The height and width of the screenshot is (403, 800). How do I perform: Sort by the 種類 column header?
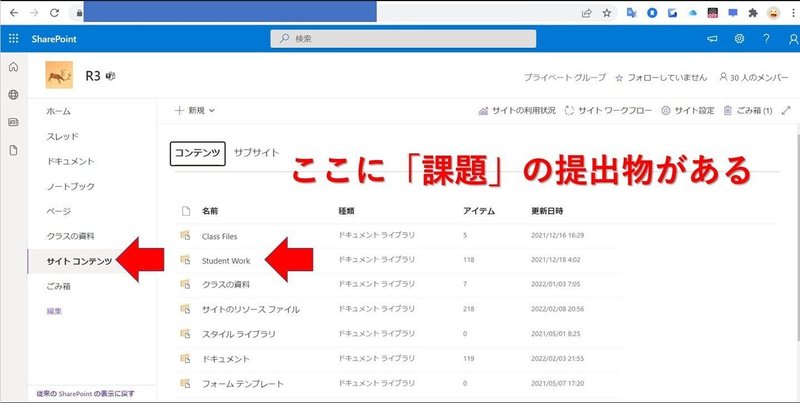346,211
